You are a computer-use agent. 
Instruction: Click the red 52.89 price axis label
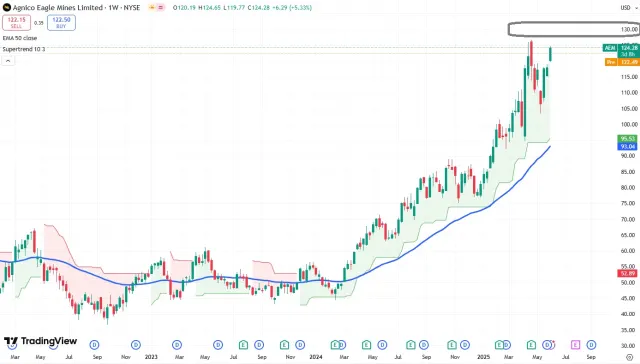pyautogui.click(x=627, y=273)
